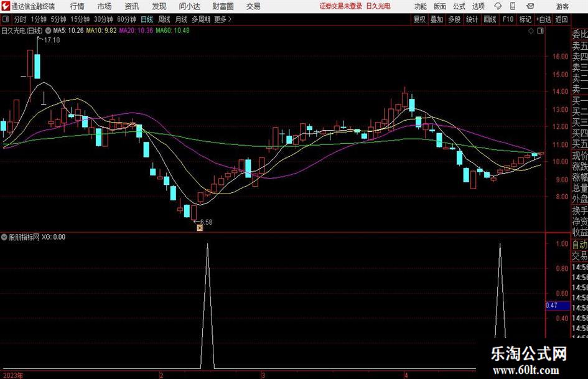Switch to the 周线 weekly tab
Image resolution: width=588 pixels, height=379 pixels.
coord(164,19)
